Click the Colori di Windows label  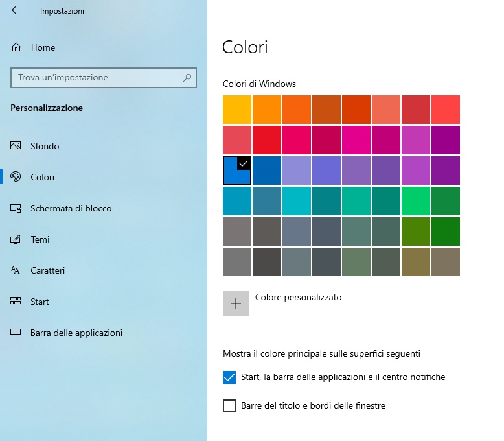(x=259, y=84)
